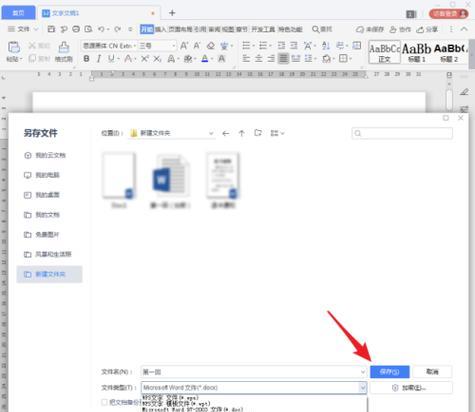Viewport: 475px width, 412px height.
Task: Center align text
Action: (x=258, y=59)
